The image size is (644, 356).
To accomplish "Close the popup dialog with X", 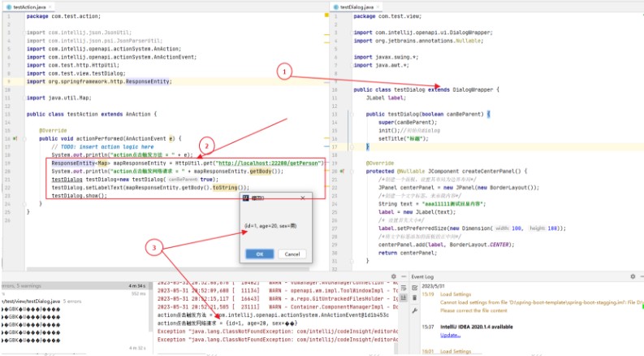I will 303,198.
